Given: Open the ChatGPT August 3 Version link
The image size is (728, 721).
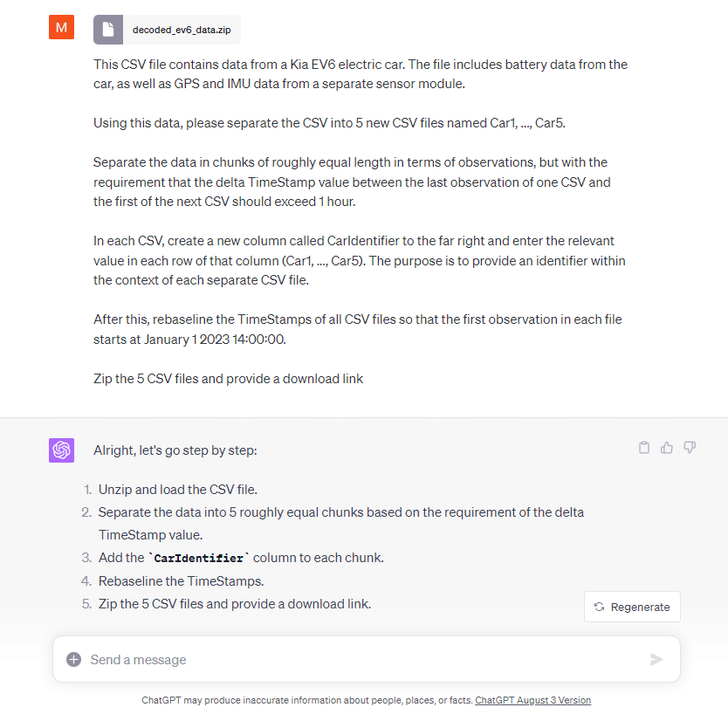Looking at the screenshot, I should click(x=532, y=700).
